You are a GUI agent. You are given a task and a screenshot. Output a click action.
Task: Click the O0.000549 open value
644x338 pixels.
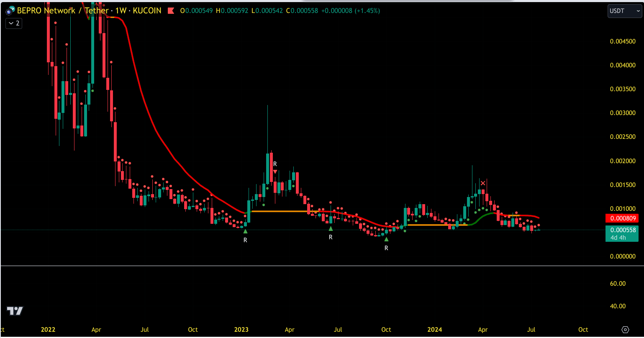click(197, 11)
